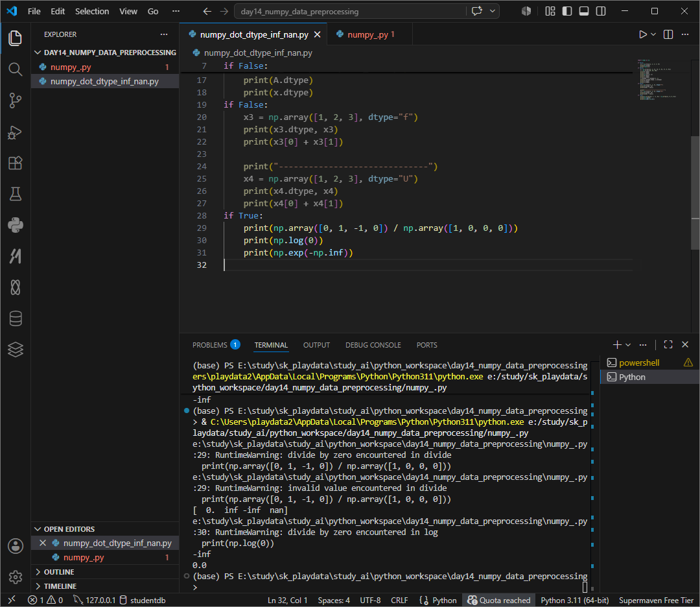Open the Go menu
This screenshot has height=607, width=700.
click(153, 11)
